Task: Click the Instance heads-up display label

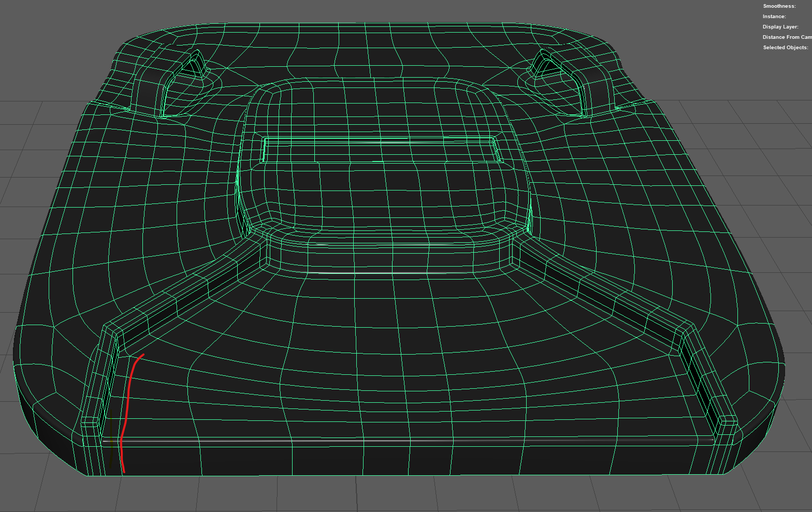Action: [x=774, y=17]
